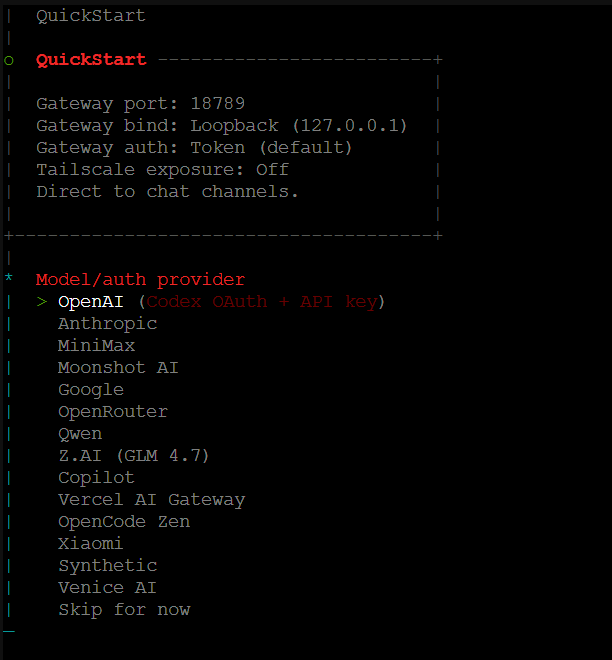Pick Xiaomi as the provider
Image resolution: width=612 pixels, height=660 pixels.
point(91,544)
